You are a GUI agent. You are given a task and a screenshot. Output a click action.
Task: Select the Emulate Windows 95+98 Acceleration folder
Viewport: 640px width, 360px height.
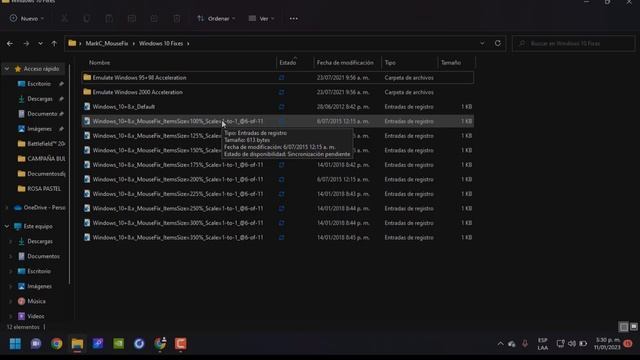[x=278, y=78]
